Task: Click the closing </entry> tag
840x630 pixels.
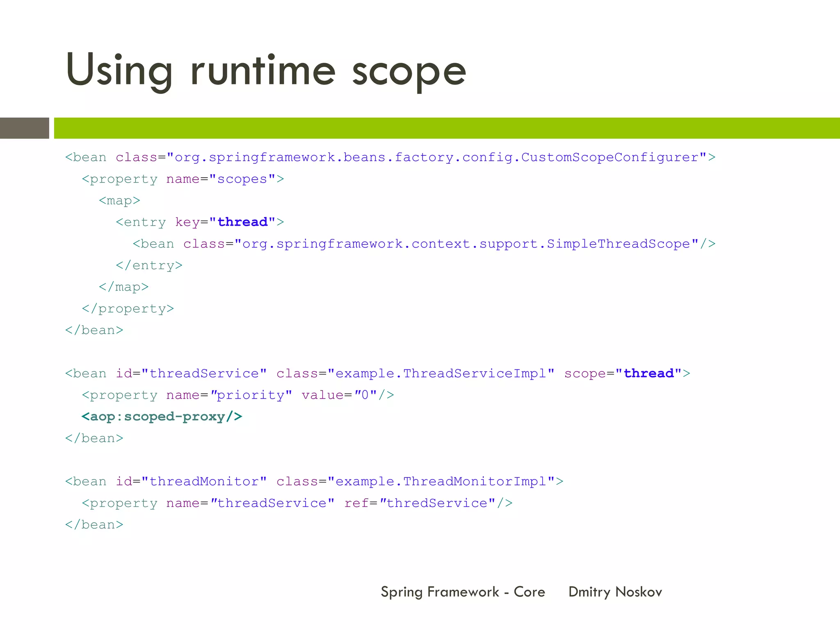Action: coord(149,265)
